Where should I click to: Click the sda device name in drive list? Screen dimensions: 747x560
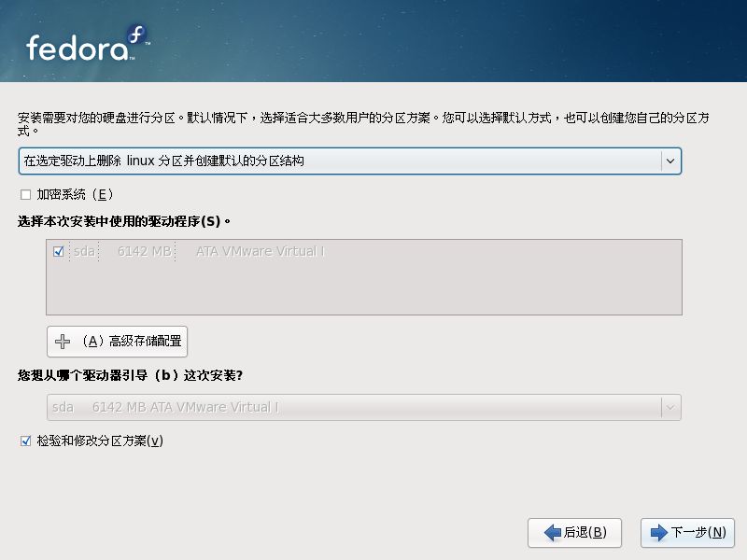84,251
